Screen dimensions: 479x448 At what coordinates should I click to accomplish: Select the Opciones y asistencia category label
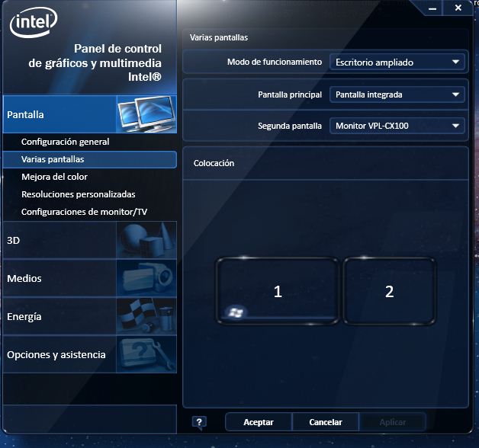(56, 354)
